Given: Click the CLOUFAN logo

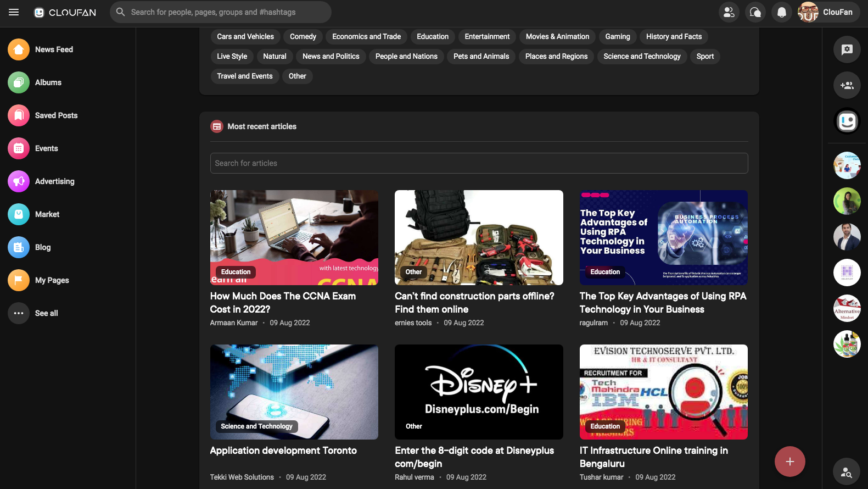Looking at the screenshot, I should click(65, 12).
